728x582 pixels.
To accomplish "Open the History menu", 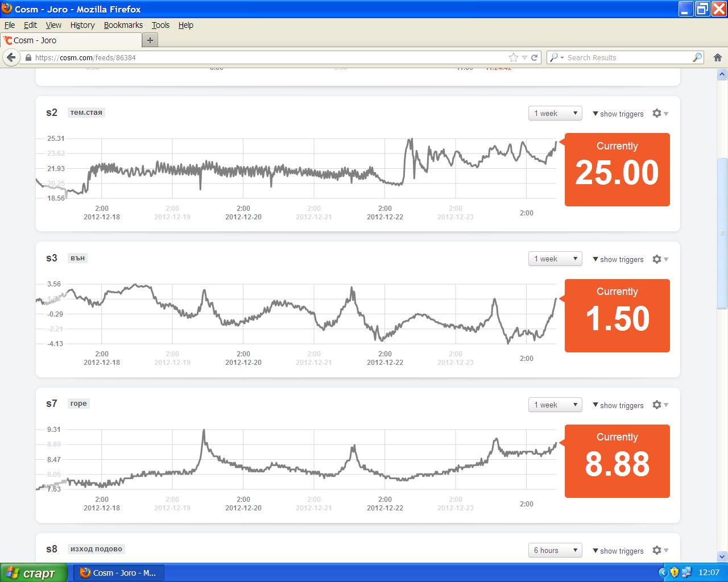I will click(82, 25).
